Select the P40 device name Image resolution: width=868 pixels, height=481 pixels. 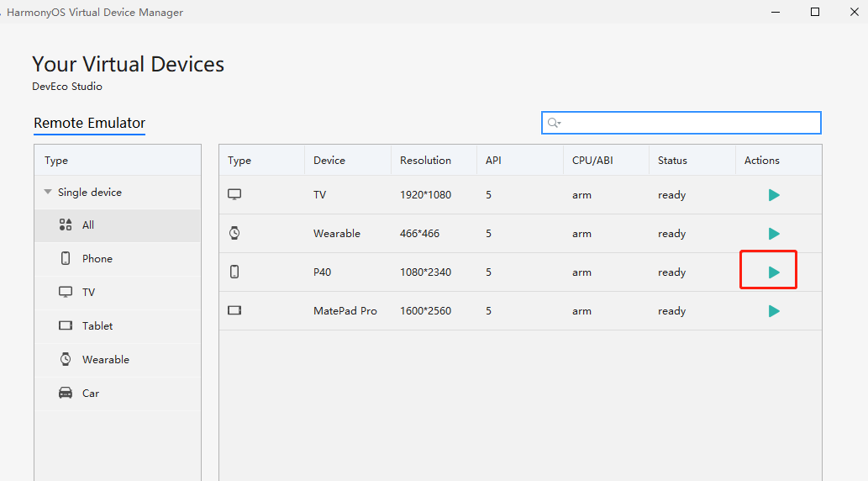click(322, 272)
